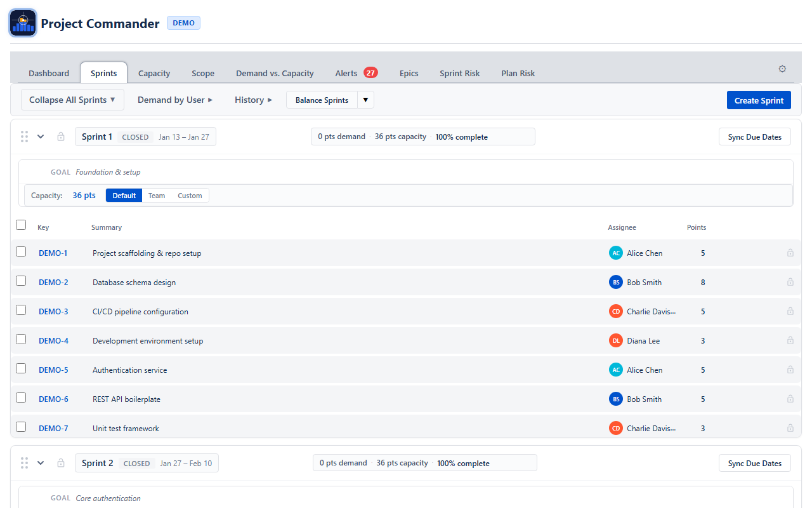Switch Sprint 1 capacity to Team mode
Image resolution: width=812 pixels, height=508 pixels.
point(157,195)
